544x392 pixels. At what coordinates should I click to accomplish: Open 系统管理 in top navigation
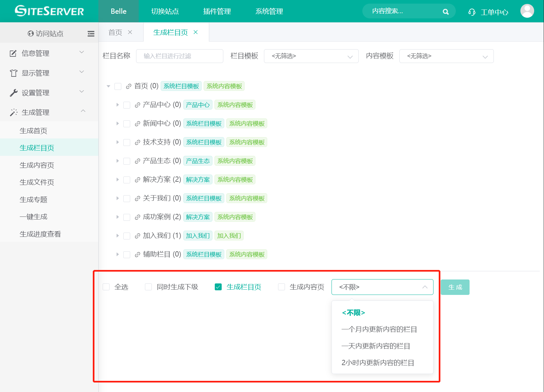pyautogui.click(x=269, y=11)
